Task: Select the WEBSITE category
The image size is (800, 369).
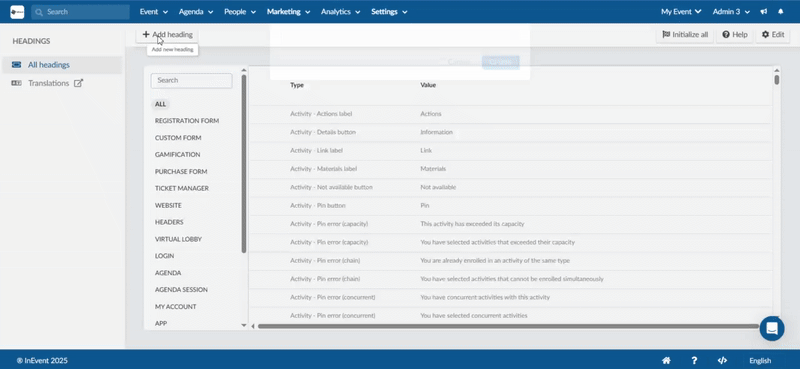Action: tap(168, 205)
